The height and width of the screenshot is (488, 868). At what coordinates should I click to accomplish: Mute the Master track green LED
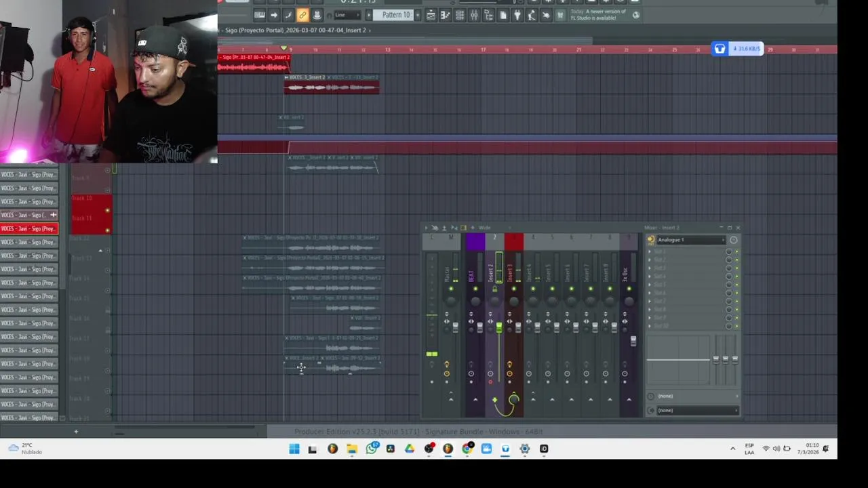click(x=451, y=289)
